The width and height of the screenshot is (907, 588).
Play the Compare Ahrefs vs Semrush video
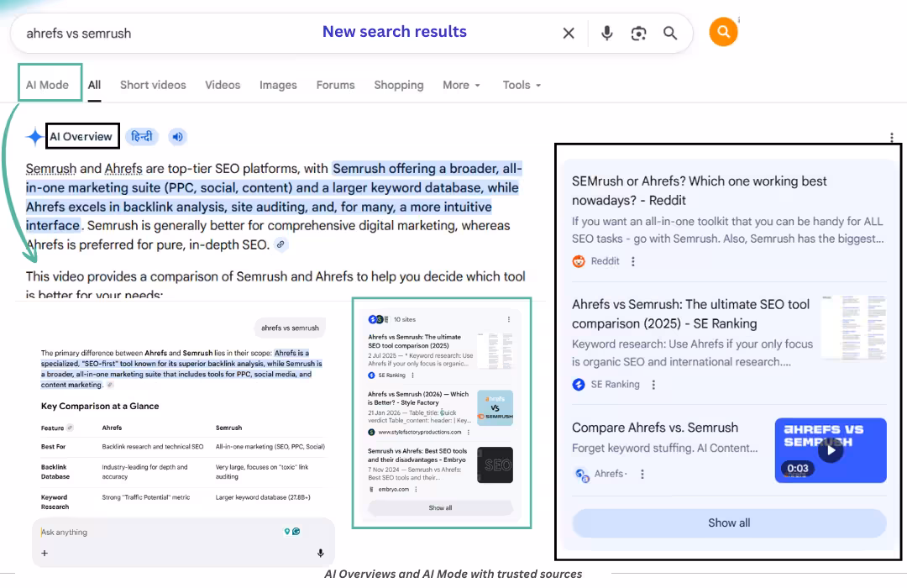(831, 450)
